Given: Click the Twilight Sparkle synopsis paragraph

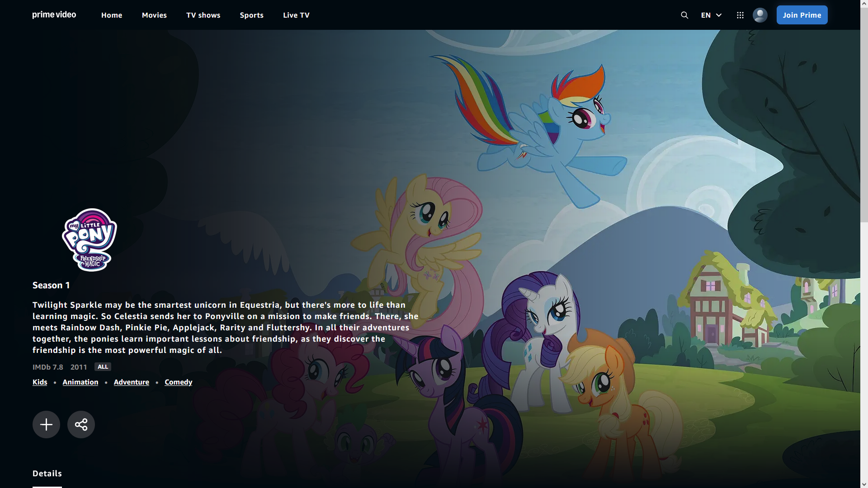Looking at the screenshot, I should [226, 328].
